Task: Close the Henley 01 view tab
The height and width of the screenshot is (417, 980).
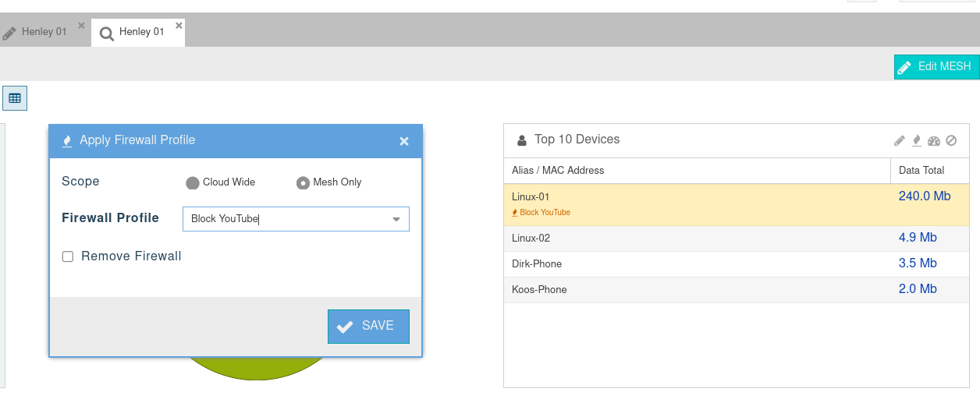Action: click(x=179, y=26)
